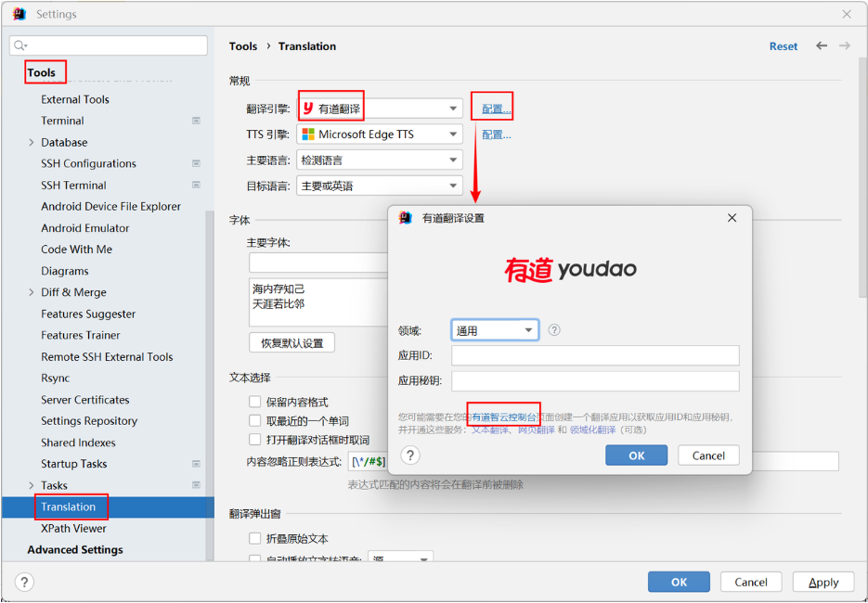868x603 pixels.
Task: Open the 领域化翻译 service link
Action: pos(592,430)
